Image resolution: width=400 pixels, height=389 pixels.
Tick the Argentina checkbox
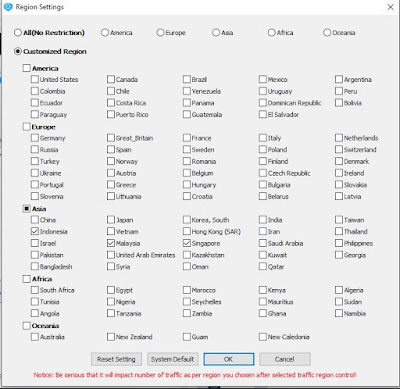click(x=339, y=79)
